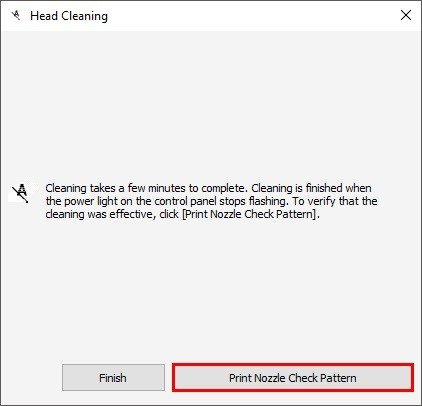Click the phrase 'To verify that the'
This screenshot has height=406, width=422.
(x=335, y=201)
